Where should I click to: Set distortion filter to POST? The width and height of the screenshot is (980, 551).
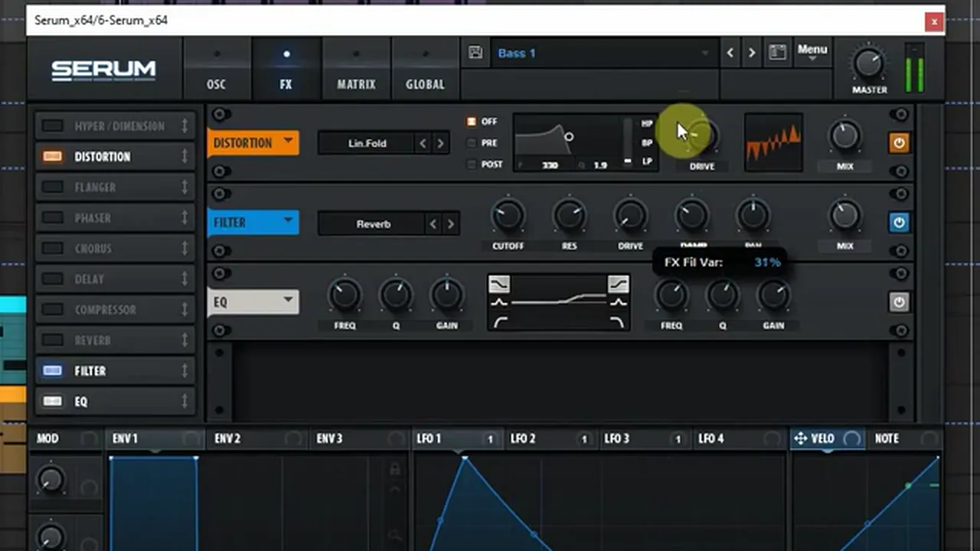(472, 165)
